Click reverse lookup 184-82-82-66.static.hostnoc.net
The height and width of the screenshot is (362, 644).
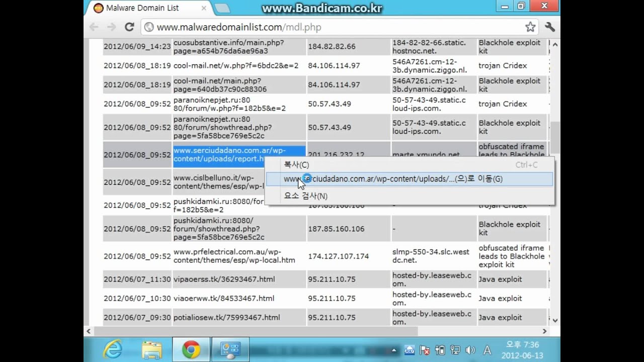[429, 47]
